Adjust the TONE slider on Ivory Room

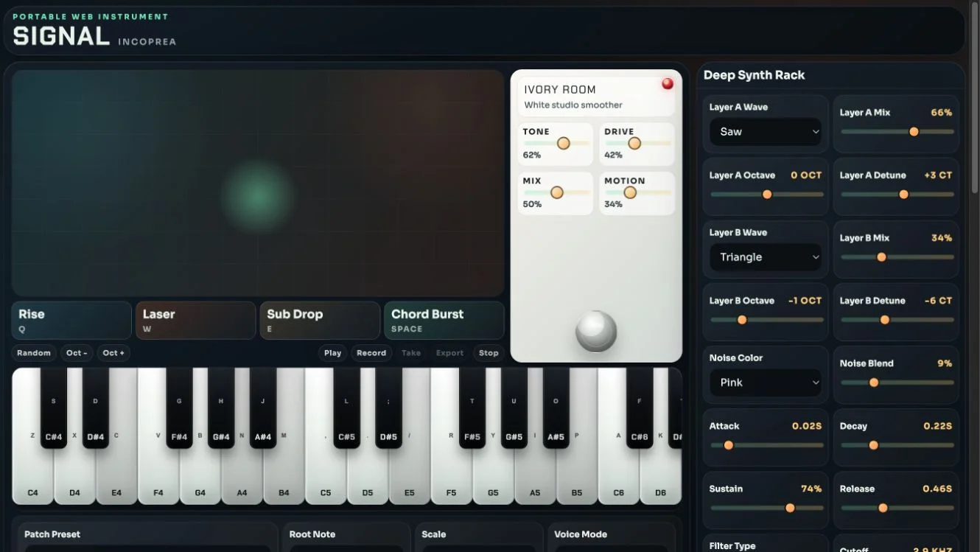(x=556, y=143)
